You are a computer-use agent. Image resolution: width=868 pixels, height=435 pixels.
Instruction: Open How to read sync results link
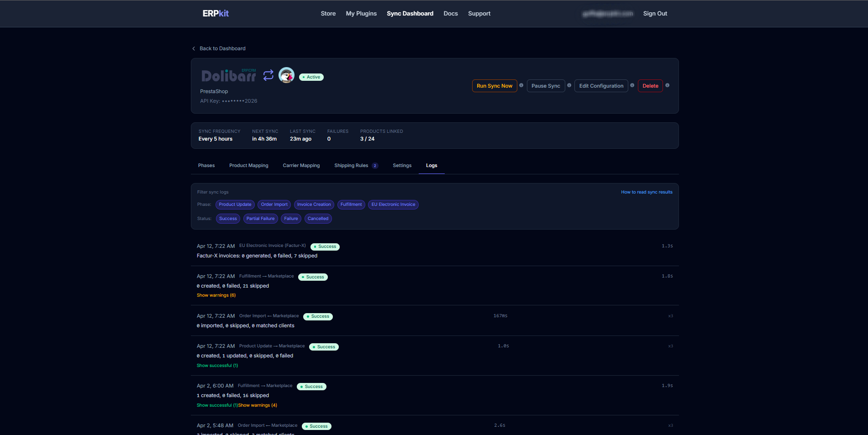646,192
